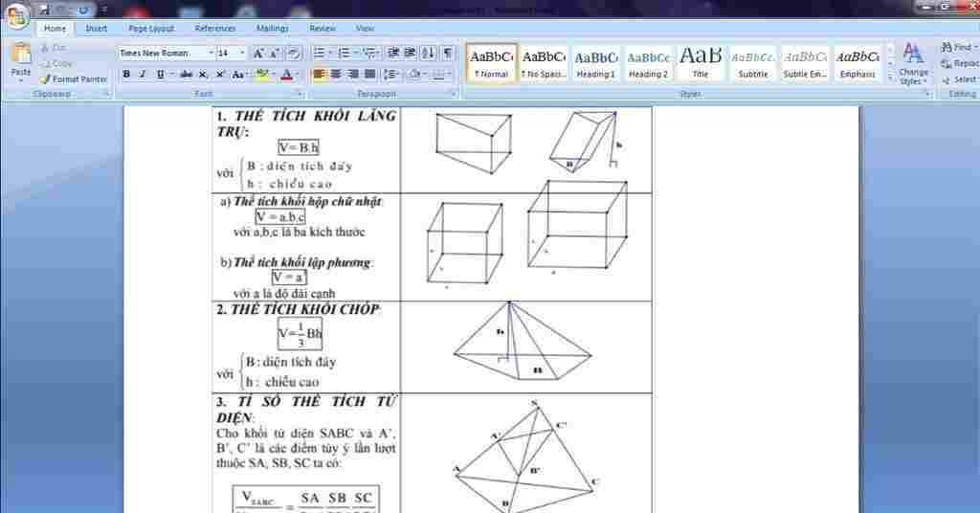
Task: Expand the font size 14 dropdown
Action: [242, 54]
